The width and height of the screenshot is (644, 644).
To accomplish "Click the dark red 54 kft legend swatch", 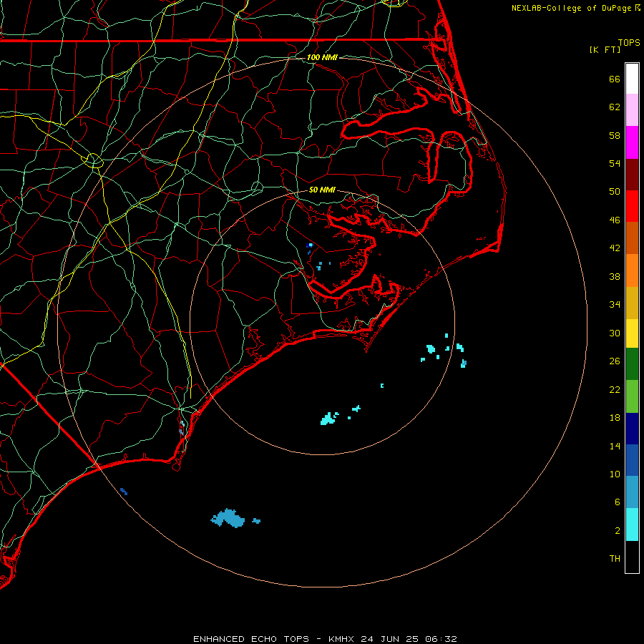I will (632, 175).
